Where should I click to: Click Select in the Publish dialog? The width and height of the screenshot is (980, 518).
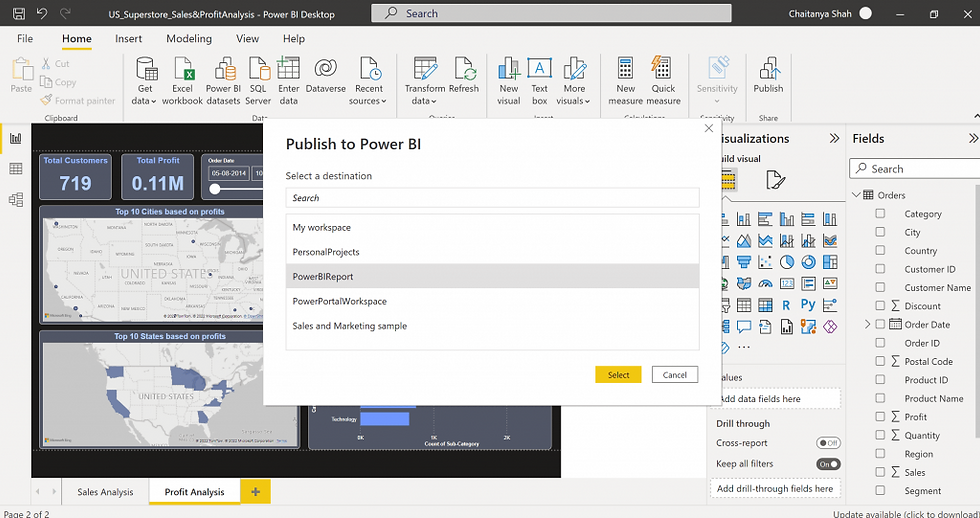pyautogui.click(x=618, y=374)
